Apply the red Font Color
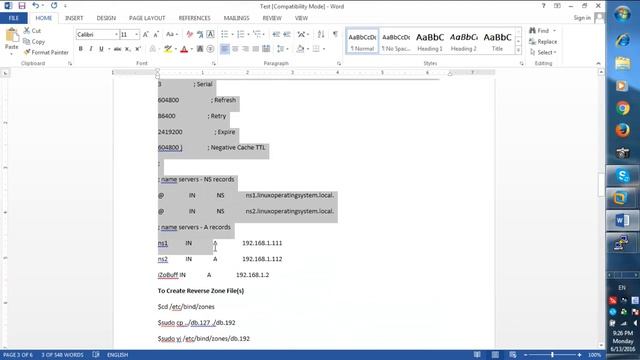This screenshot has width=640, height=360. coord(184,49)
